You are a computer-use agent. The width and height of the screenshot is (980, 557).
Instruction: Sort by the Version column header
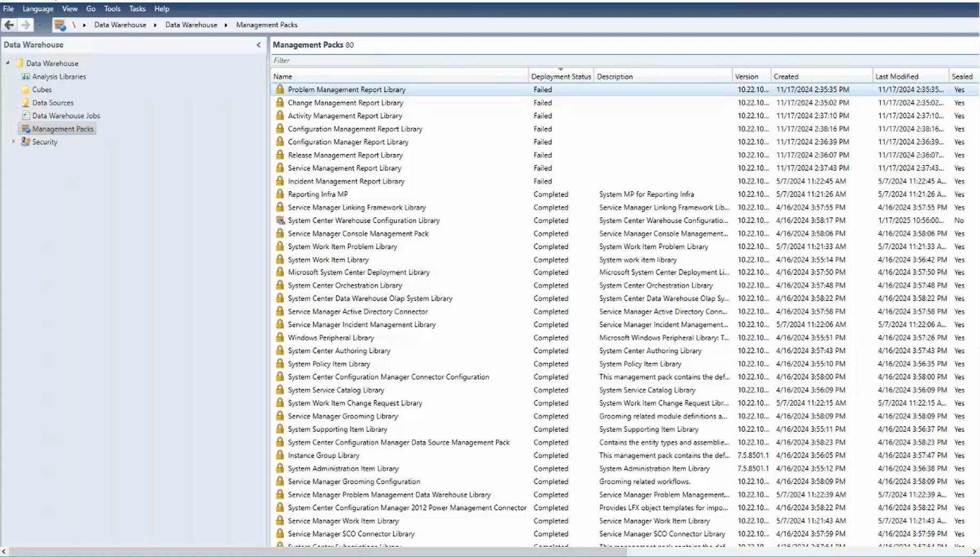[752, 77]
